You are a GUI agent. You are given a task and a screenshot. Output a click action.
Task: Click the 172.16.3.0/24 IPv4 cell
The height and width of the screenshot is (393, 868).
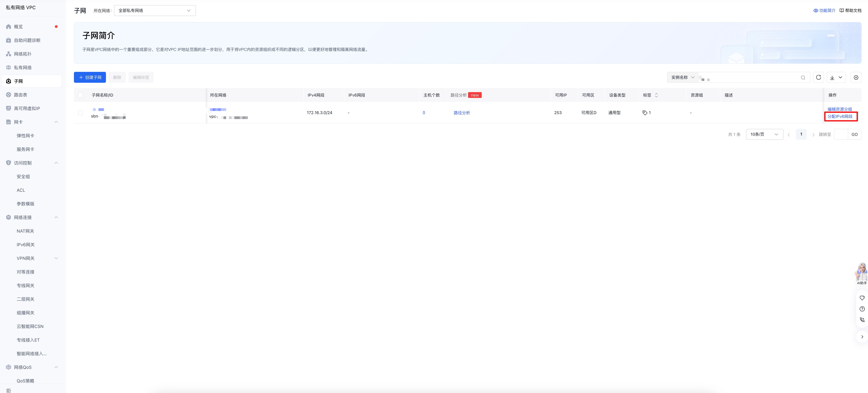click(319, 113)
